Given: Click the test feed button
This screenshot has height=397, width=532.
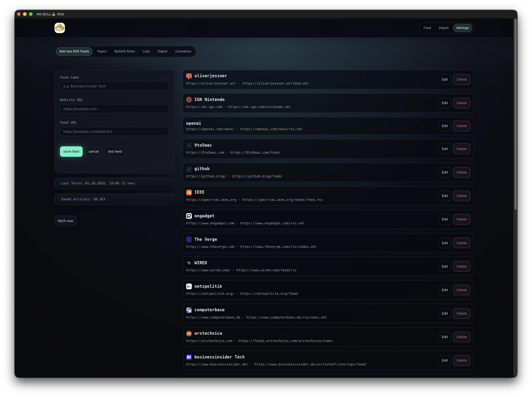Looking at the screenshot, I should click(115, 151).
